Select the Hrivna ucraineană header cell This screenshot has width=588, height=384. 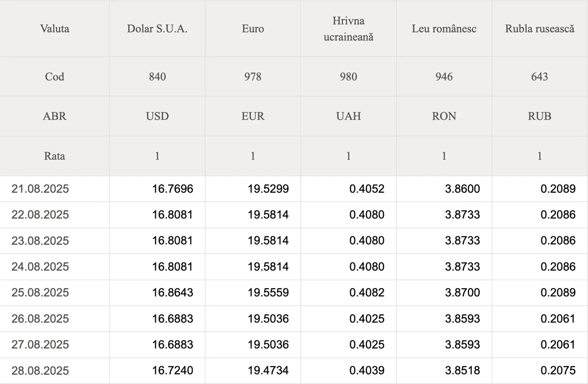coord(348,28)
